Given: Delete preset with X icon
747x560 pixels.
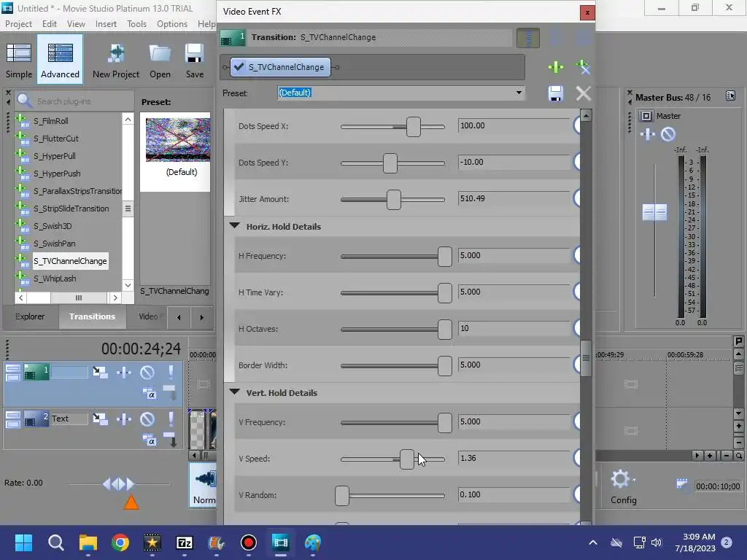Looking at the screenshot, I should 583,93.
